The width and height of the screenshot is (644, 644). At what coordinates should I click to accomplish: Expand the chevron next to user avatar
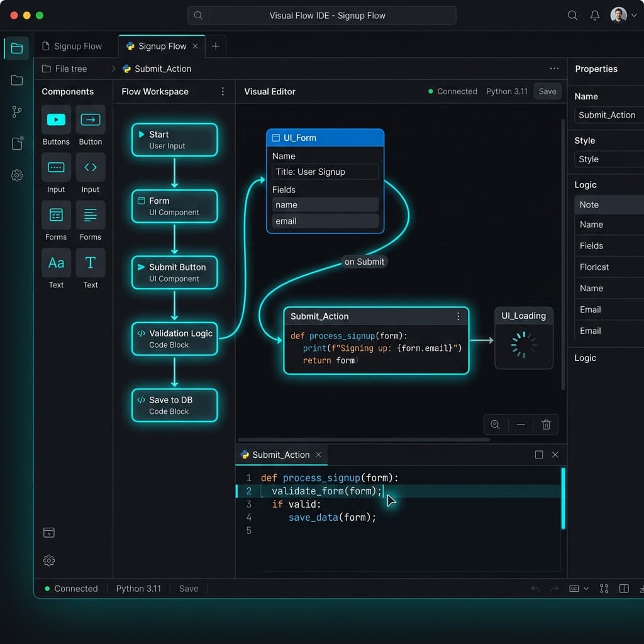click(x=634, y=15)
